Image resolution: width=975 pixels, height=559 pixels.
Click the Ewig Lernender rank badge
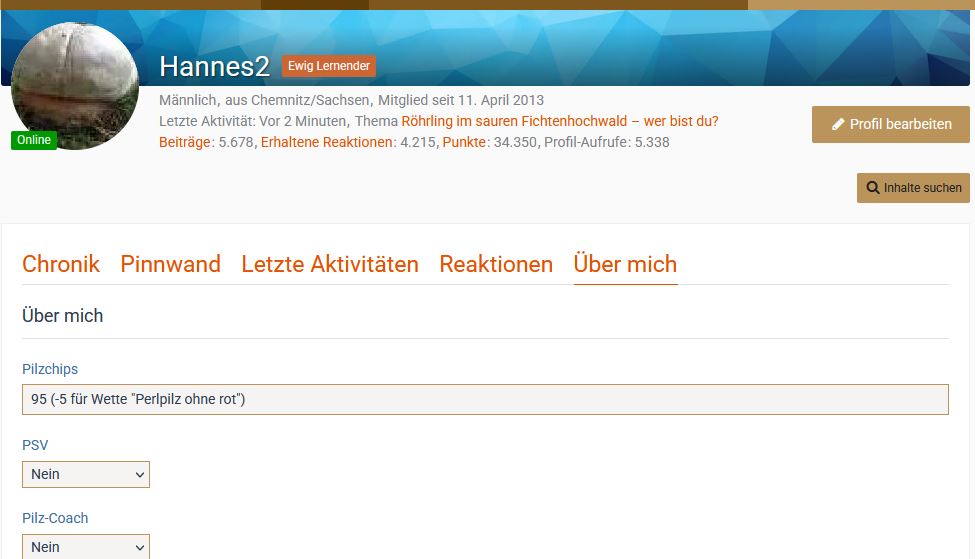[329, 66]
